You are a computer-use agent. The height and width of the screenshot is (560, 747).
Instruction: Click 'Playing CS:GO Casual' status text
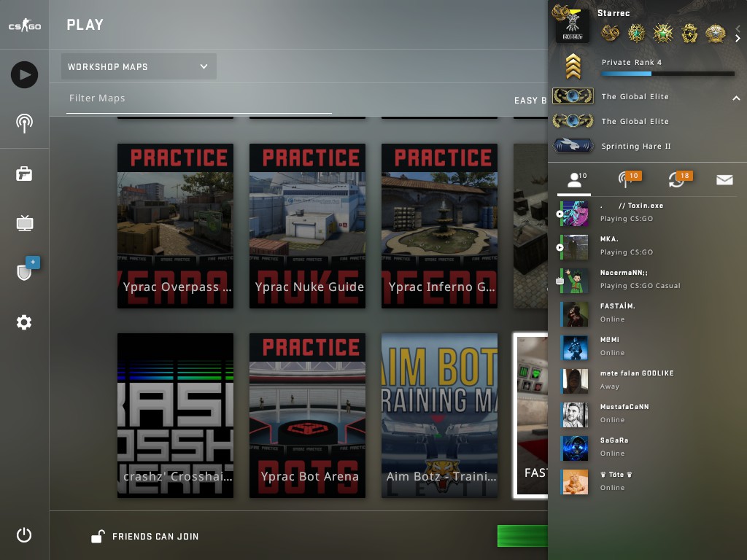640,286
